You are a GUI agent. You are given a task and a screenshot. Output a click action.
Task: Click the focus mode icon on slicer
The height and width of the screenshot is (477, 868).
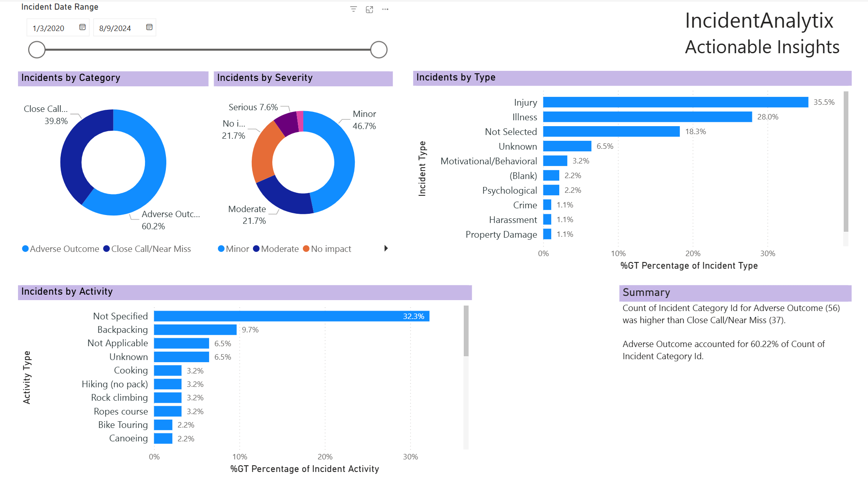(x=369, y=9)
